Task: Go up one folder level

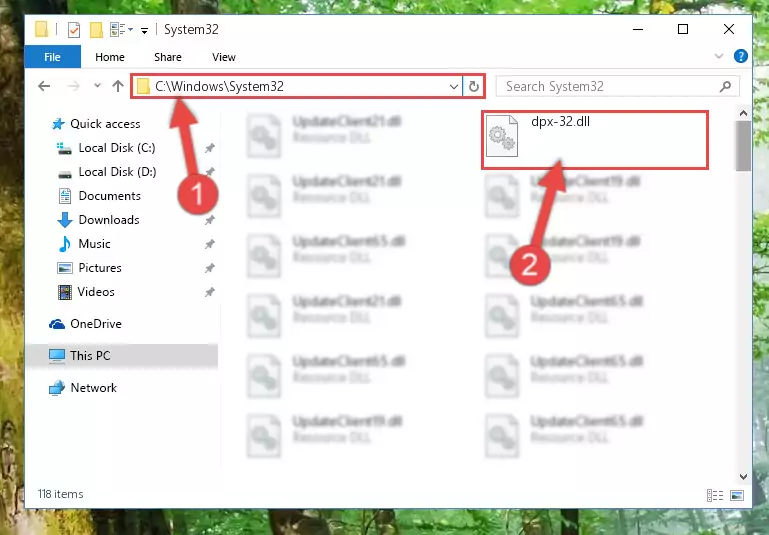Action: 118,86
